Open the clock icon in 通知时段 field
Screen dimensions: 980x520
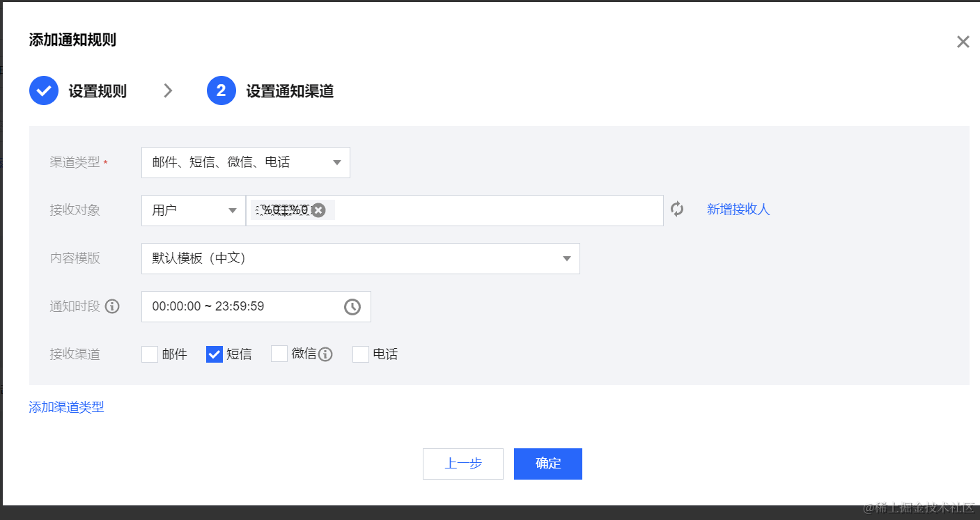(x=352, y=306)
